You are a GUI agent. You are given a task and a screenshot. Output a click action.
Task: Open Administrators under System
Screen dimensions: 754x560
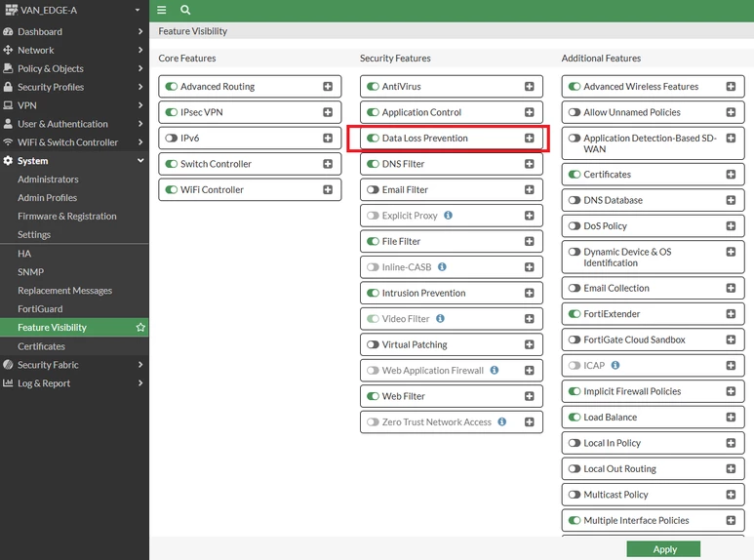[48, 179]
